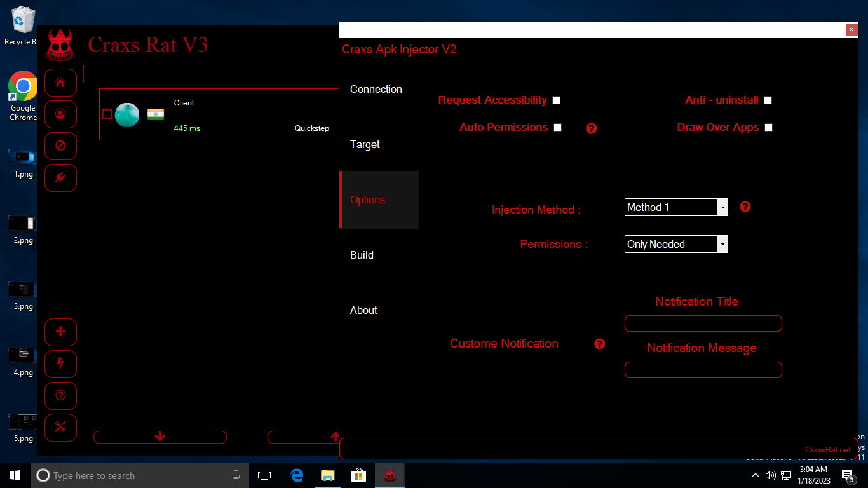Click the lightning bolt icon in sidebar
The image size is (868, 488).
61,363
